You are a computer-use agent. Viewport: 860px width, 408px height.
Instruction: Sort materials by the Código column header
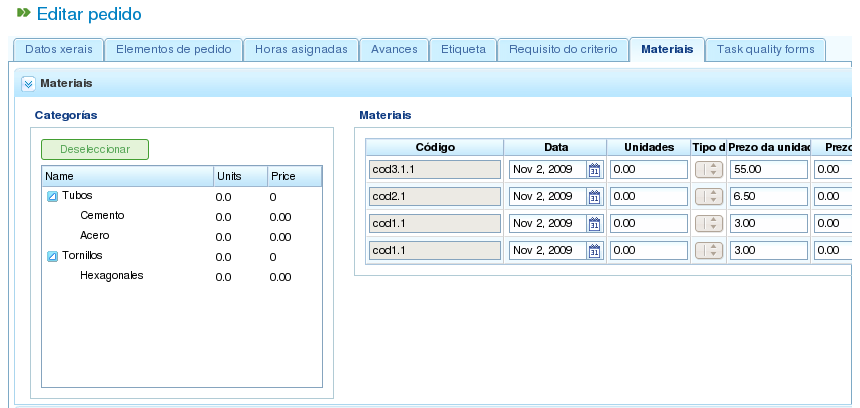pyautogui.click(x=435, y=147)
